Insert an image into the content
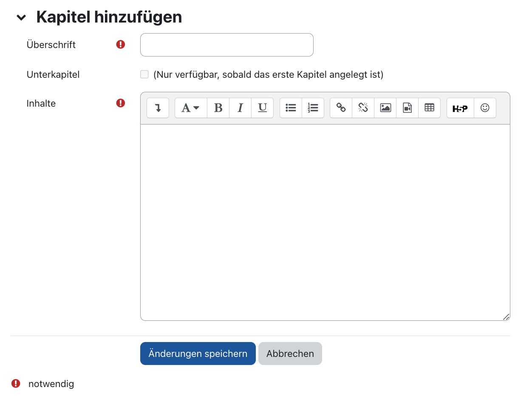Viewport: 532px width, 396px height. [x=385, y=108]
